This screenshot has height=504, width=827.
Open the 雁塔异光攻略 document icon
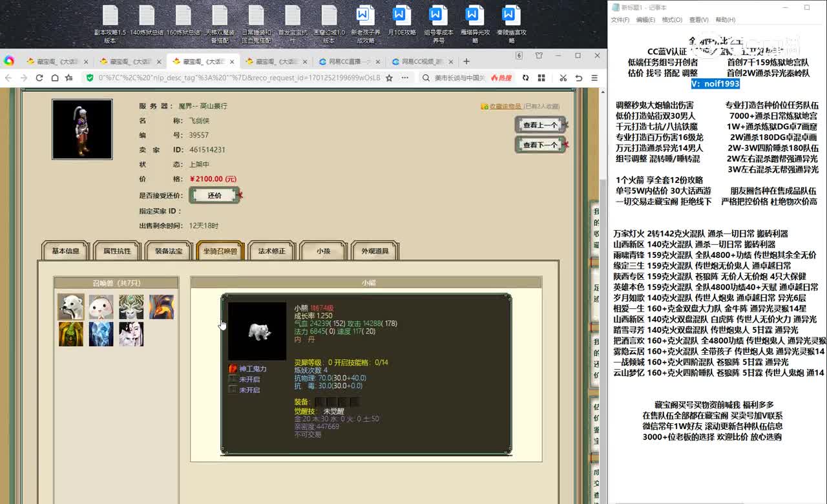pyautogui.click(x=475, y=25)
